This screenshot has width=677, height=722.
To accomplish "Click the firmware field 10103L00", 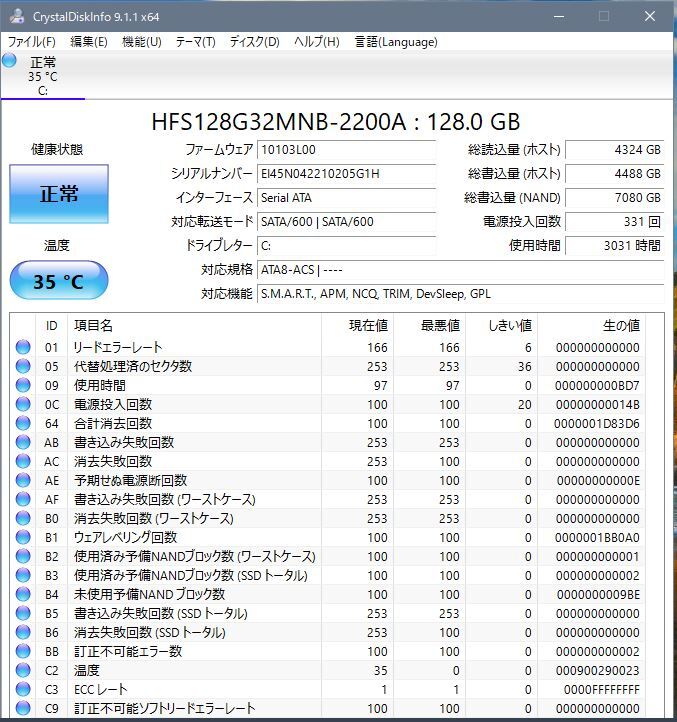I will coord(346,150).
